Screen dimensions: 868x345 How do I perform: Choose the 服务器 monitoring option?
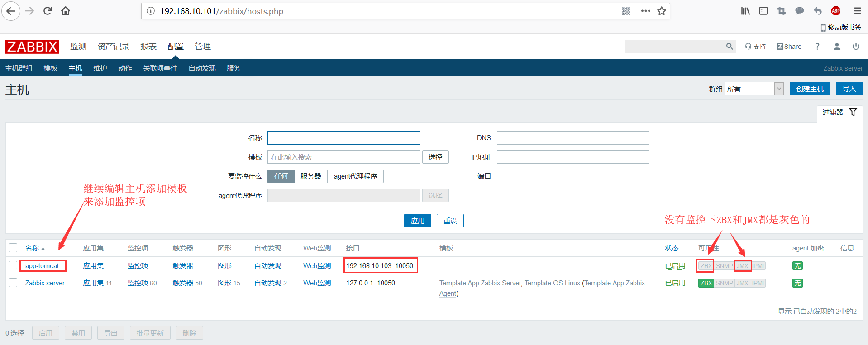(x=311, y=176)
